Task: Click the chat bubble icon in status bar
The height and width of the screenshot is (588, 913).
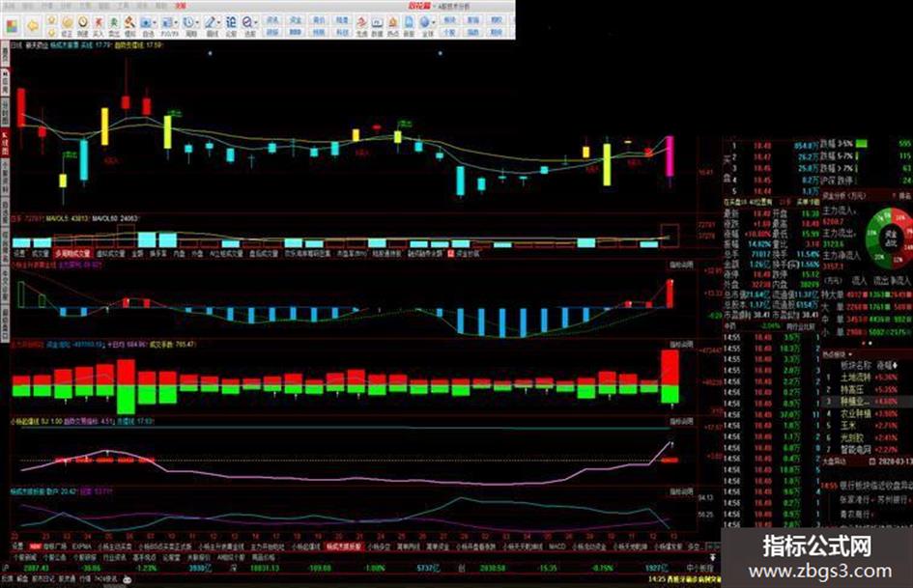Action: (127, 578)
